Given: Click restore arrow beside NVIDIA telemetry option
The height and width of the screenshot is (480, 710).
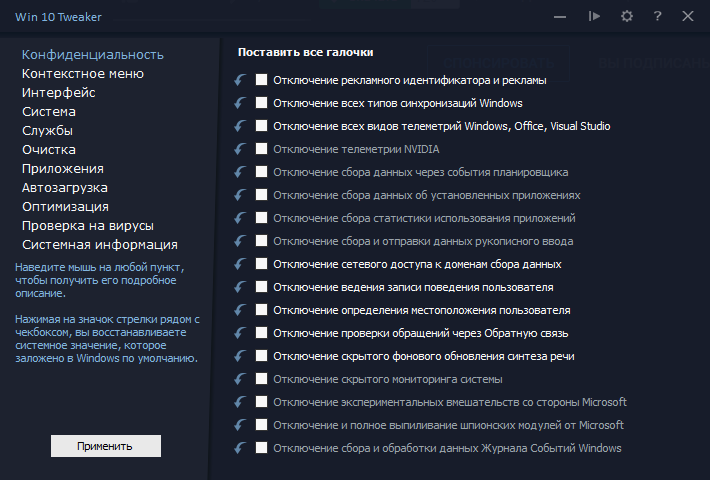Looking at the screenshot, I should [x=240, y=149].
